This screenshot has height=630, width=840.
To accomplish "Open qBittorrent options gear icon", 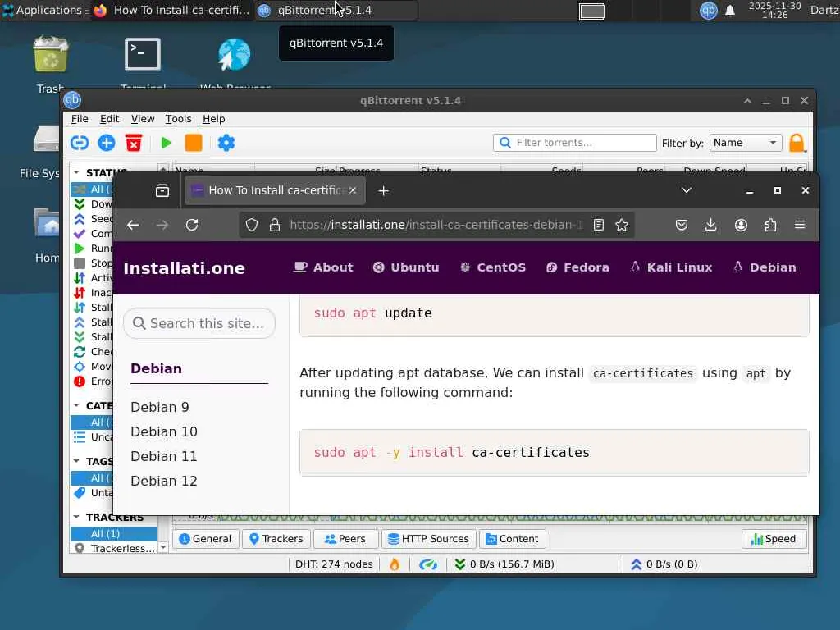I will (226, 143).
